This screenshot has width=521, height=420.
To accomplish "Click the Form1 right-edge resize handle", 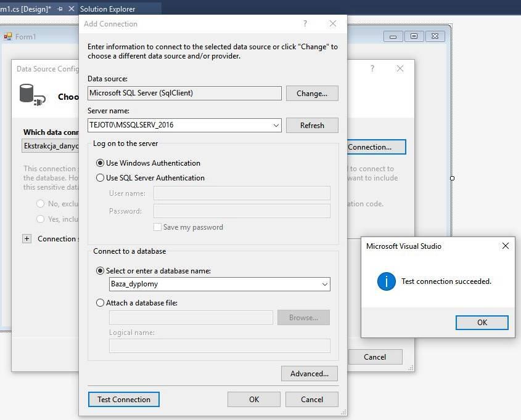I will [452, 178].
